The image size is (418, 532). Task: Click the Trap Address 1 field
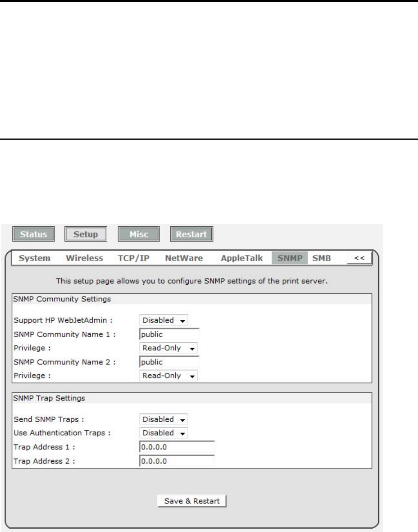(177, 447)
